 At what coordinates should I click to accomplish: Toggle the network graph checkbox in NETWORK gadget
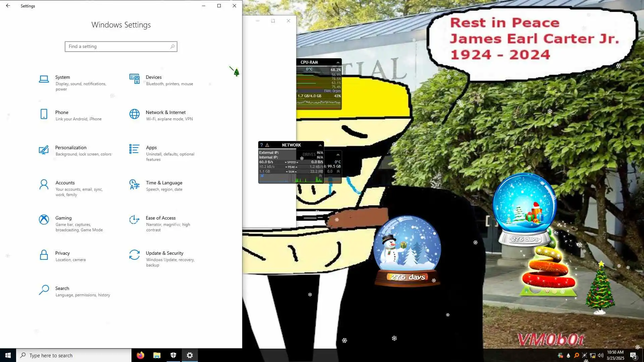[262, 176]
